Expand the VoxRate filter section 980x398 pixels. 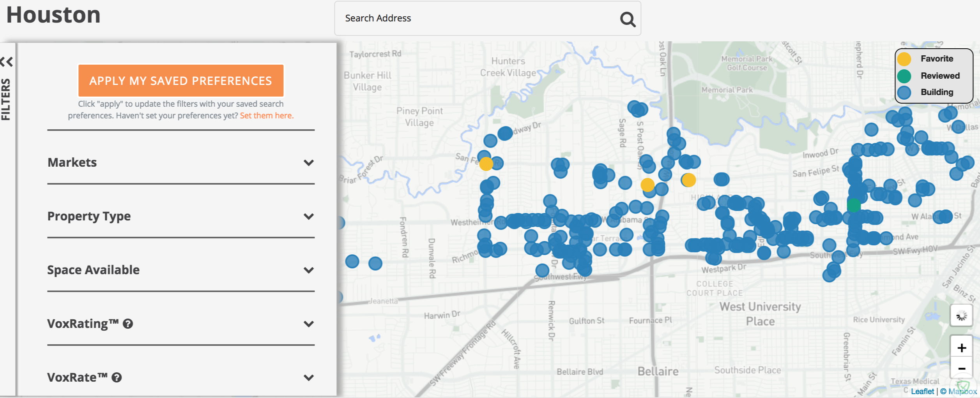181,377
